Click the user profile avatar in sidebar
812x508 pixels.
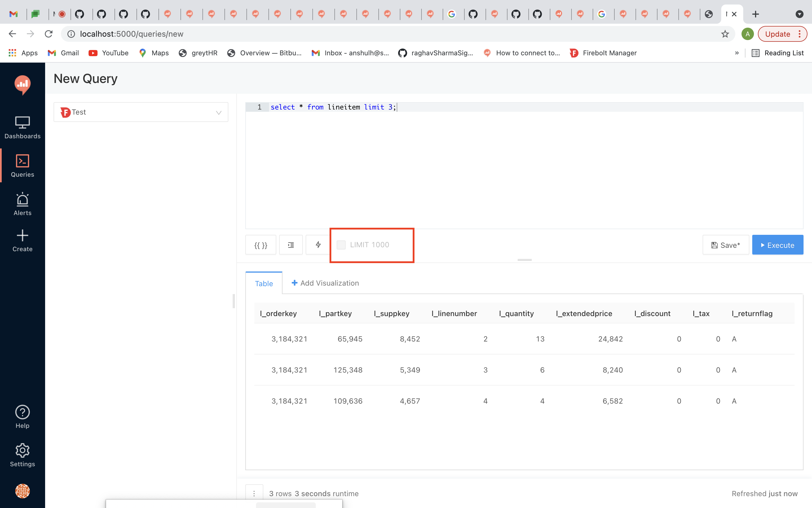[23, 491]
